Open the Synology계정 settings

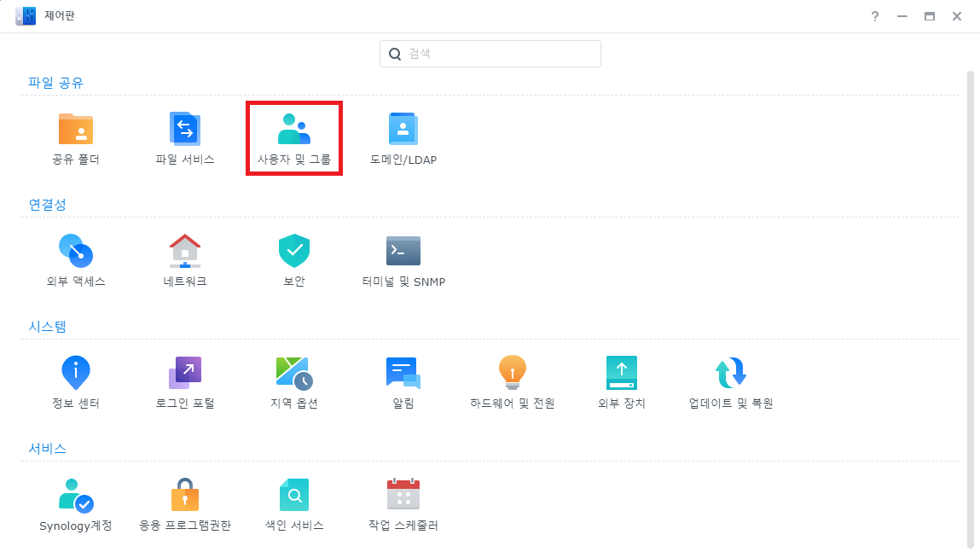coord(76,496)
